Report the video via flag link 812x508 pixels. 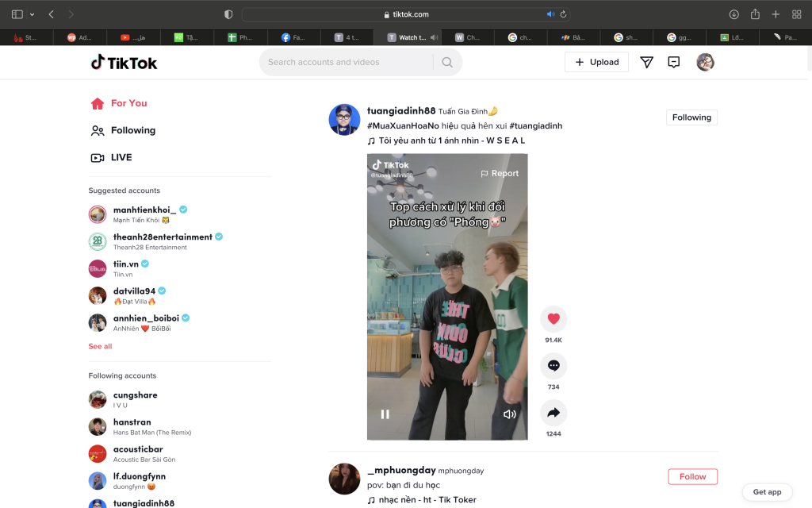500,173
